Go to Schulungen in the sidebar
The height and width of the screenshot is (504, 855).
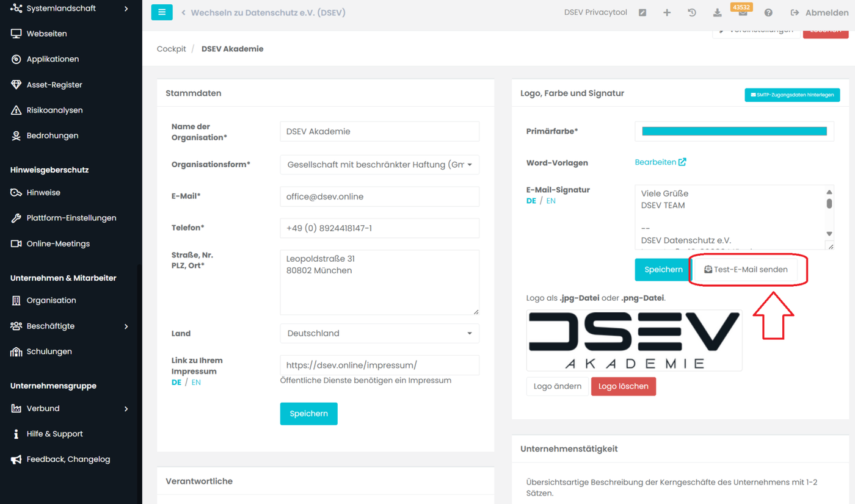(x=49, y=351)
